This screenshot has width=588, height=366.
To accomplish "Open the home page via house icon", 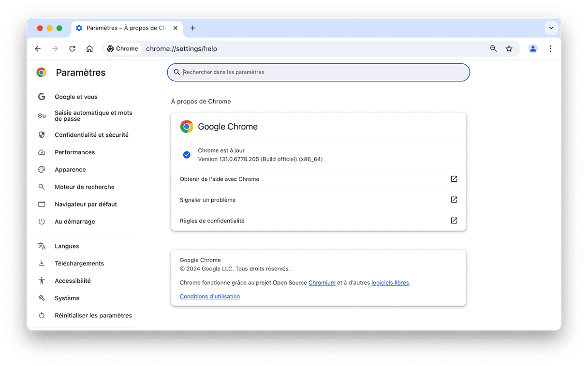I will click(89, 49).
